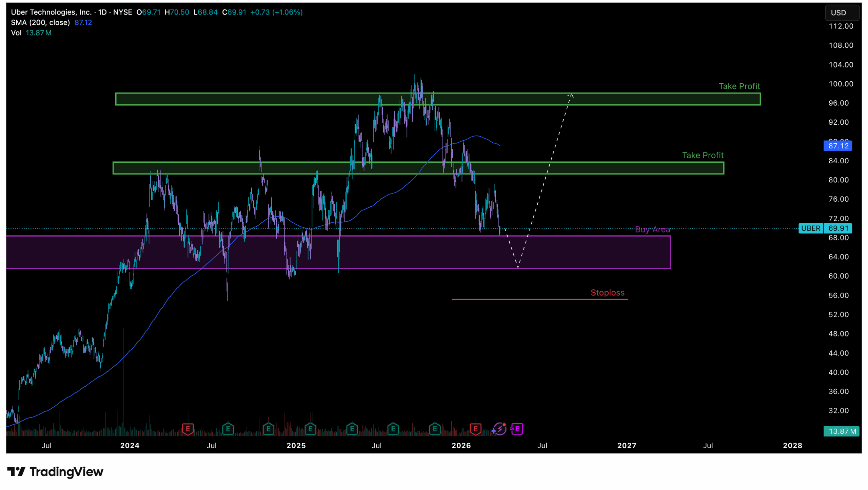Click the first green earnings E marker

228,429
